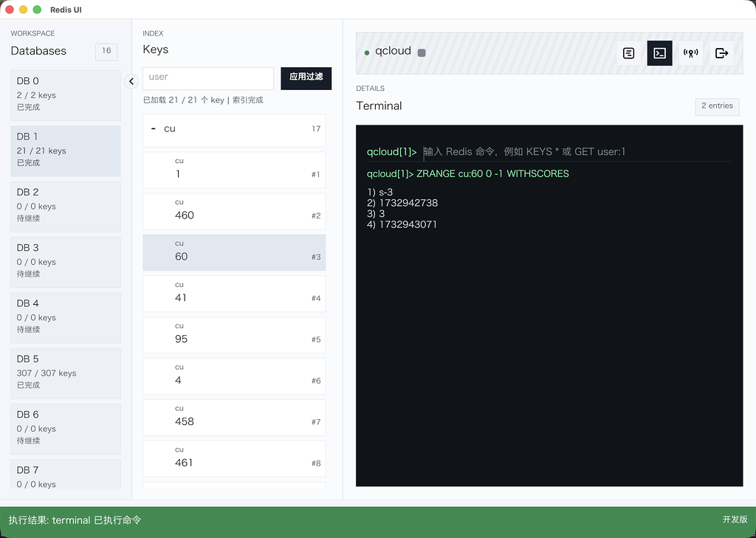Click the Redis command input line
The width and height of the screenshot is (756, 538).
pos(576,152)
